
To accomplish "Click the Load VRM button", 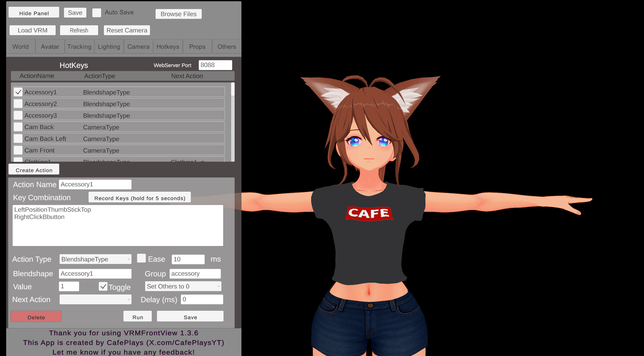I will [x=32, y=30].
